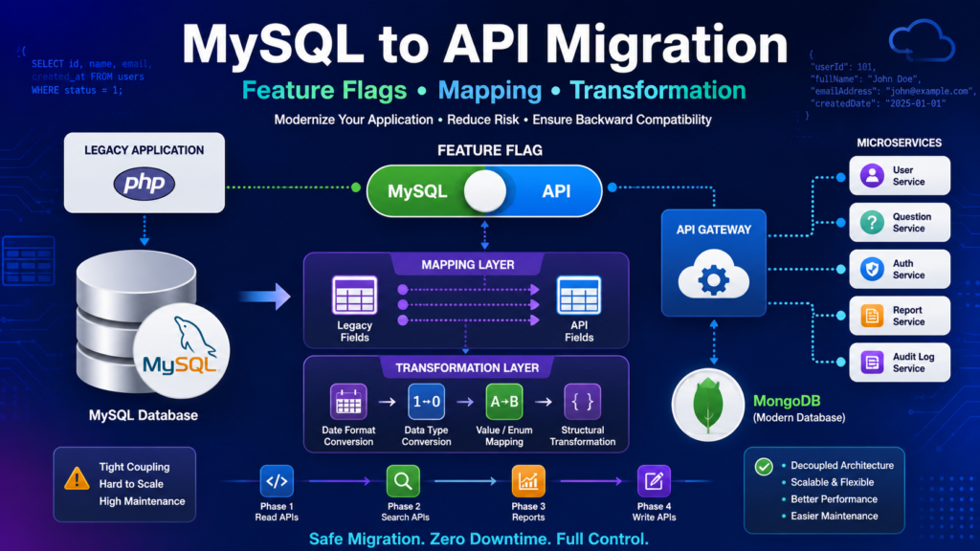
Task: Click the 'Hard to Scale' text
Action: [x=131, y=483]
